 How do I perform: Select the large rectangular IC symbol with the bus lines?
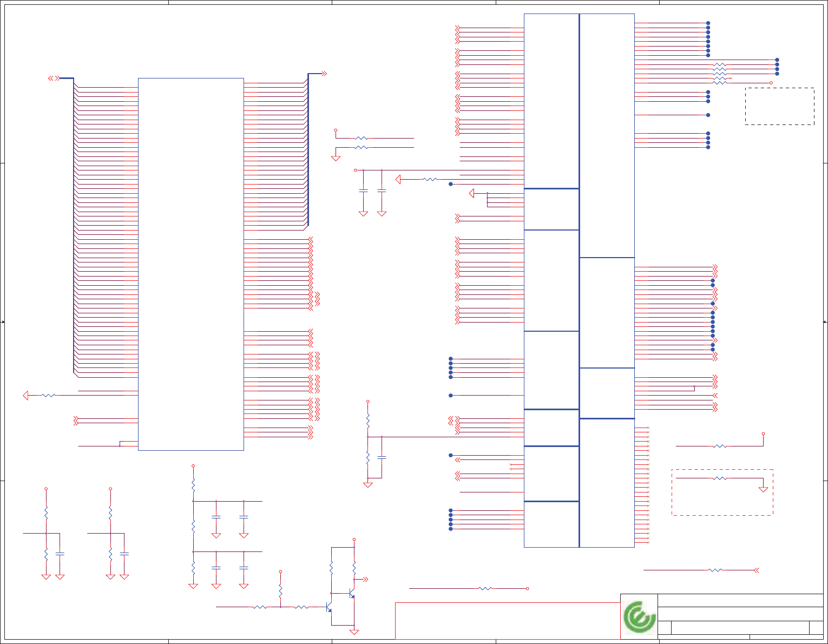tap(191, 264)
